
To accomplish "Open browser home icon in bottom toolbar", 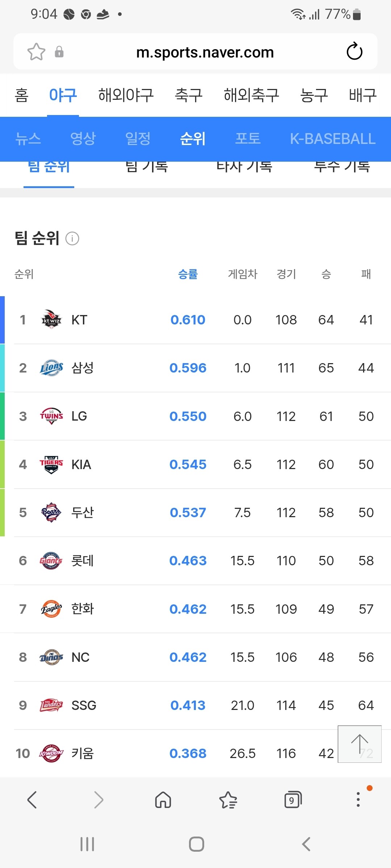I will pyautogui.click(x=163, y=800).
